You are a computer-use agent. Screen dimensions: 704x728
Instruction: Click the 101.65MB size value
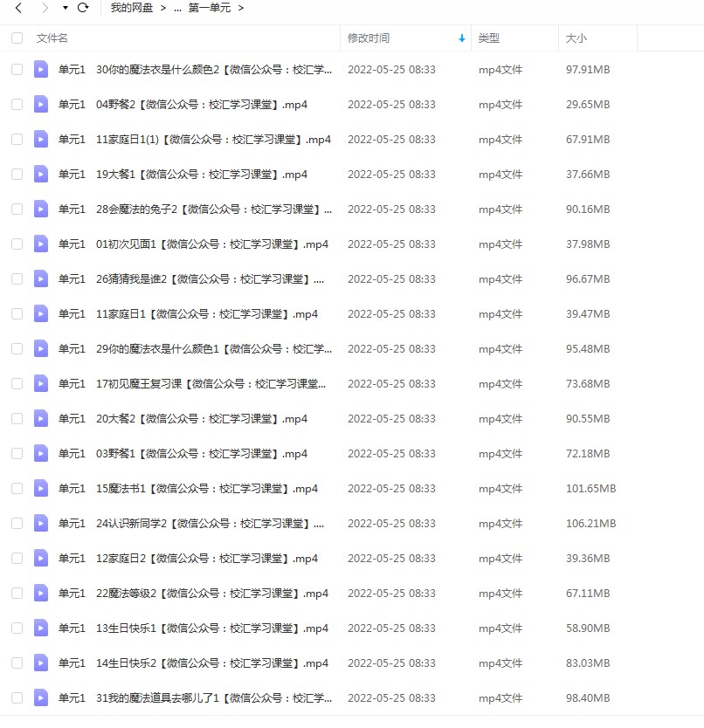click(x=590, y=489)
